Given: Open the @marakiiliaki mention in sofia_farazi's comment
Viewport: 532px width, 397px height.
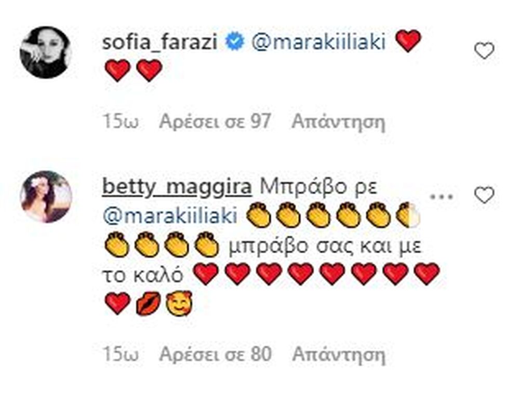Looking at the screenshot, I should pyautogui.click(x=318, y=42).
